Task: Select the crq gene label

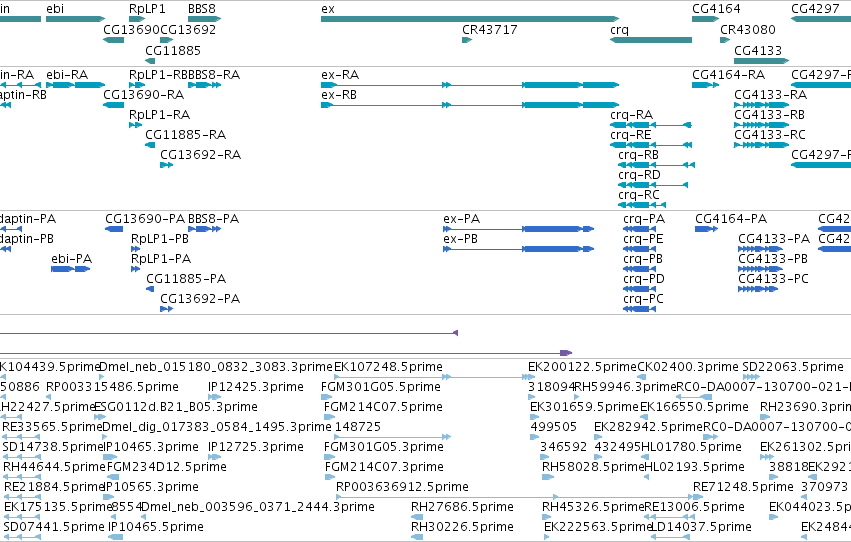Action: (x=619, y=30)
